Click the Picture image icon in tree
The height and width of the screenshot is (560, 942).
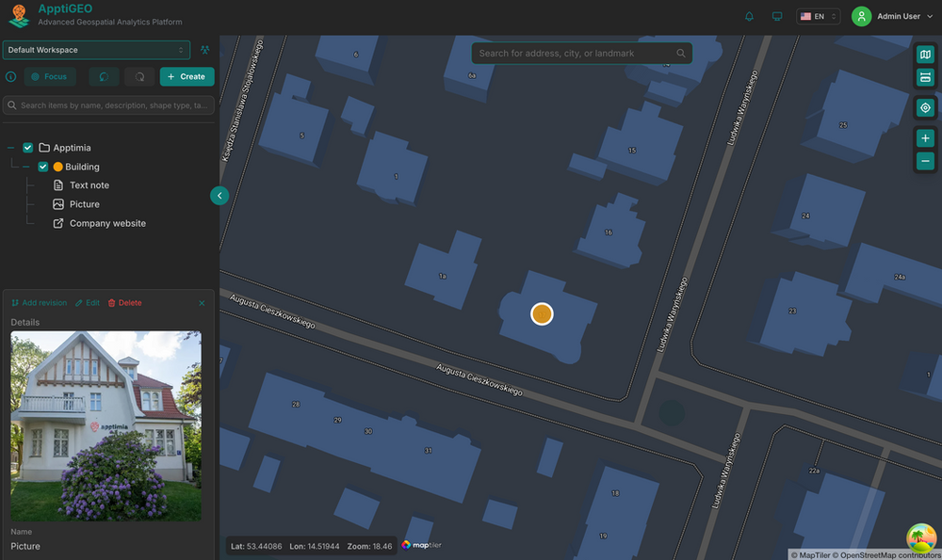58,204
